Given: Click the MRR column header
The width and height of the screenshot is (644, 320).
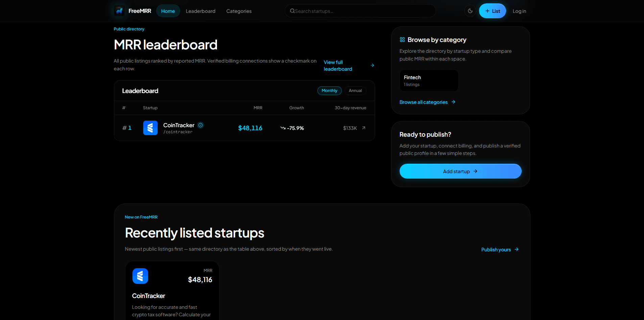Looking at the screenshot, I should pos(258,108).
